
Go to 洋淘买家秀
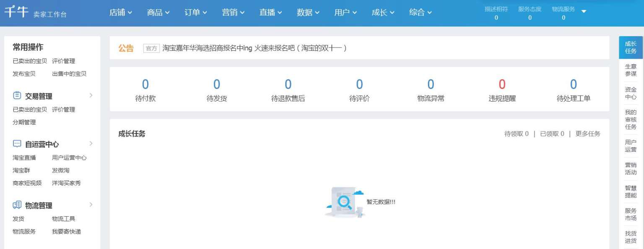[x=66, y=183]
